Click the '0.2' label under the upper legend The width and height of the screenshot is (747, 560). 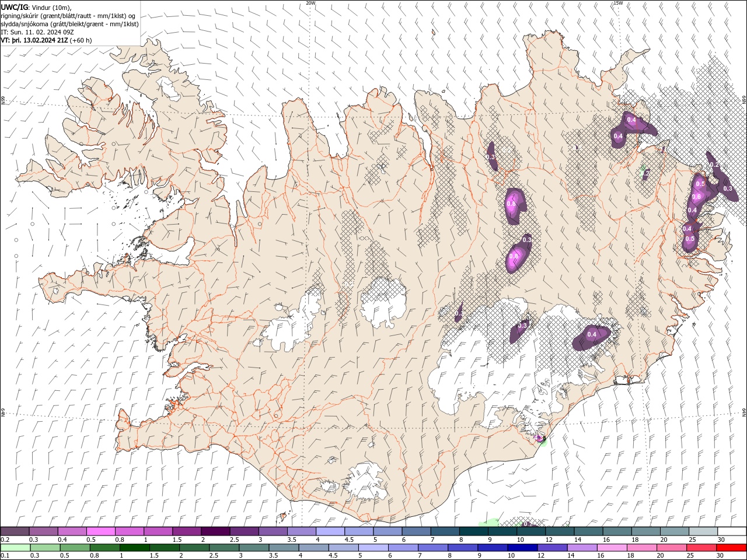pyautogui.click(x=5, y=540)
